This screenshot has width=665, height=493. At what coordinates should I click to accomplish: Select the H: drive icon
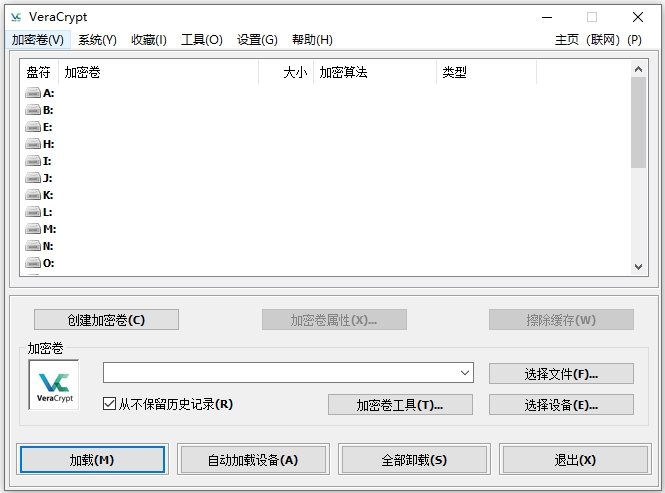[33, 143]
